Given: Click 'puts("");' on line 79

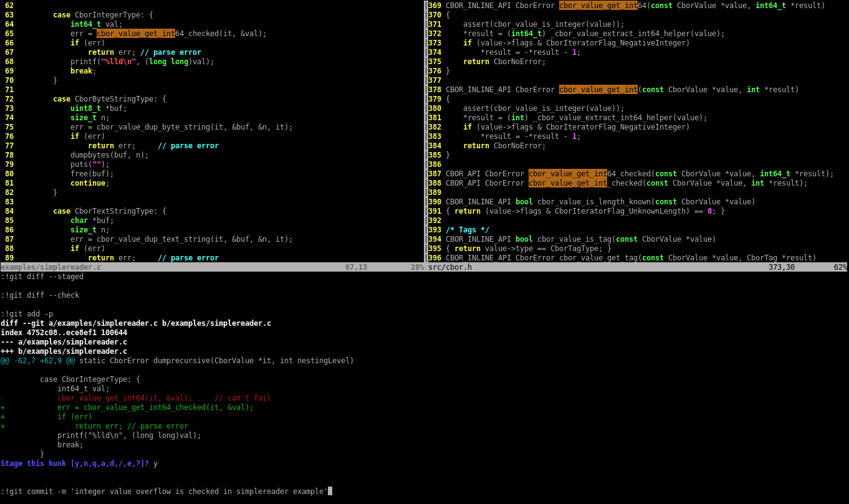Looking at the screenshot, I should click(x=90, y=164).
